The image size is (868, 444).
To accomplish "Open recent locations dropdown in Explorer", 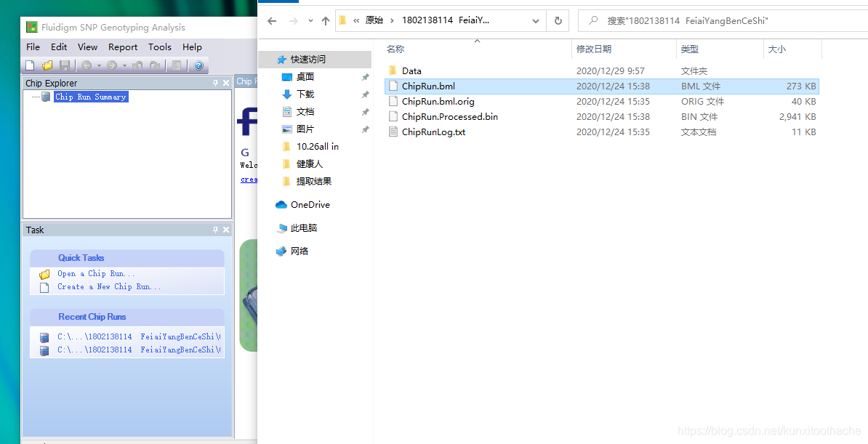I will pos(310,21).
